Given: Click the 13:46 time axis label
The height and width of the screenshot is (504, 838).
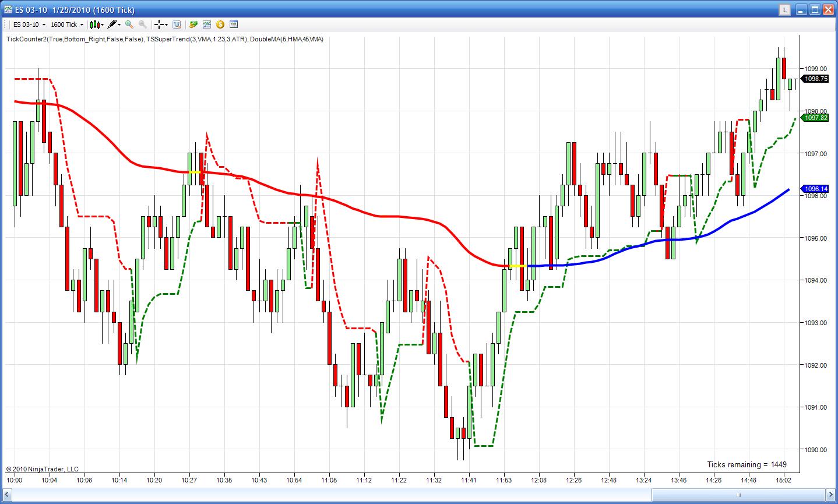Looking at the screenshot, I should pos(679,481).
